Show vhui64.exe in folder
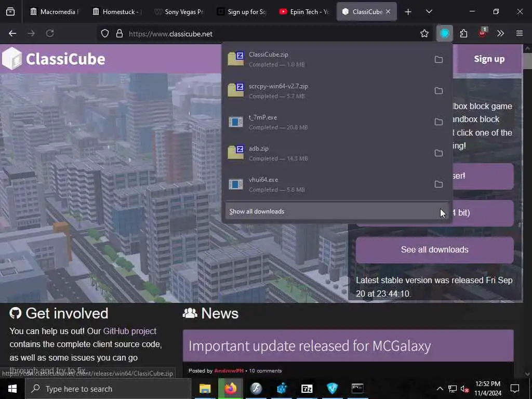 [x=438, y=184]
